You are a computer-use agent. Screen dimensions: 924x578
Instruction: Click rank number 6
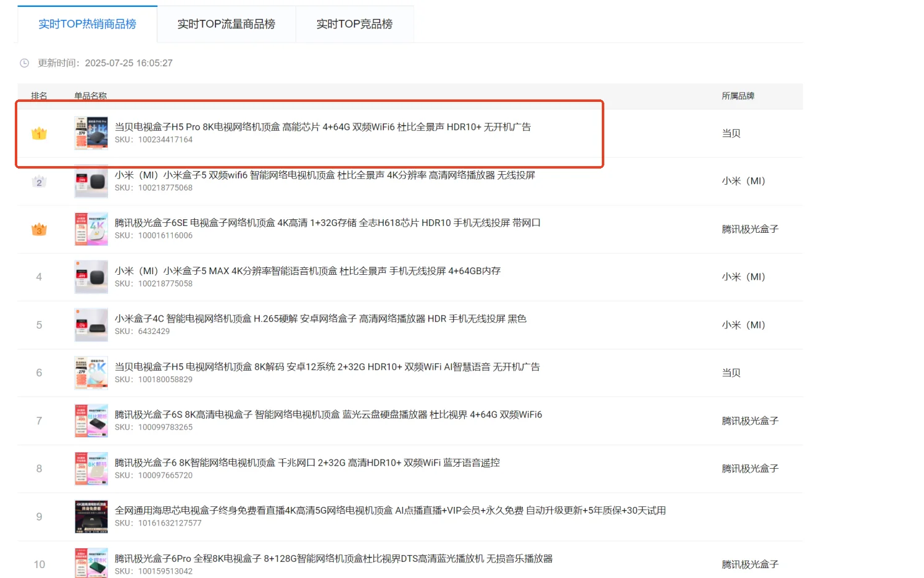click(39, 373)
